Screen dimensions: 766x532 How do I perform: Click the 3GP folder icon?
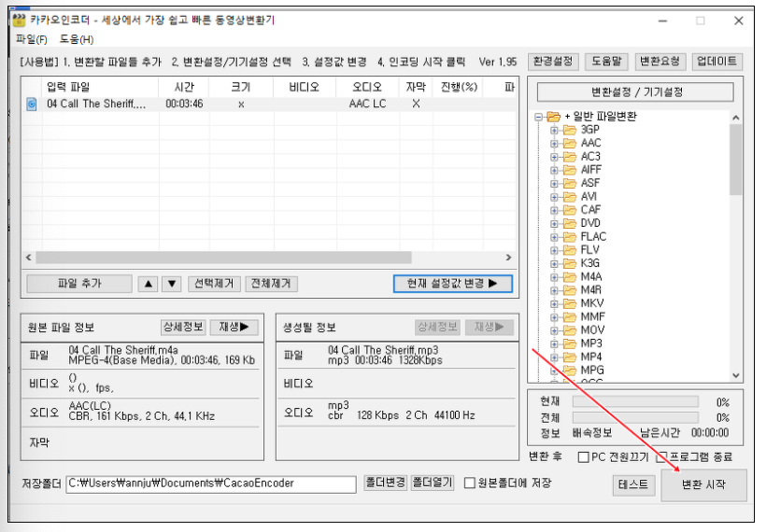pos(569,130)
